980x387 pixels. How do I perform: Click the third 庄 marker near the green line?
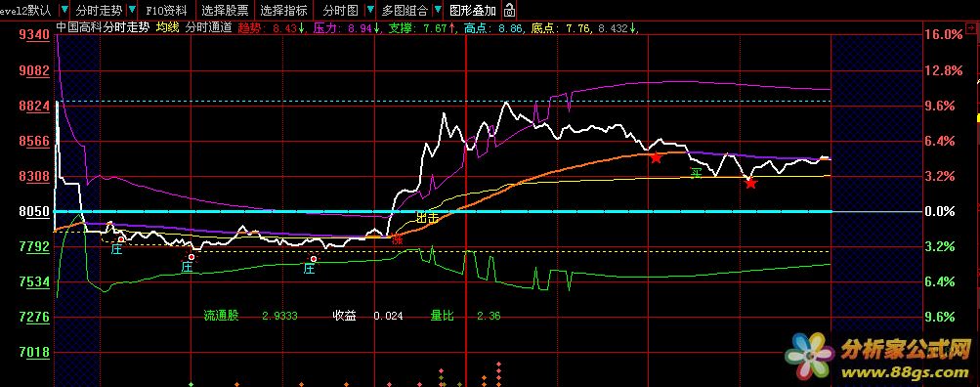309,268
